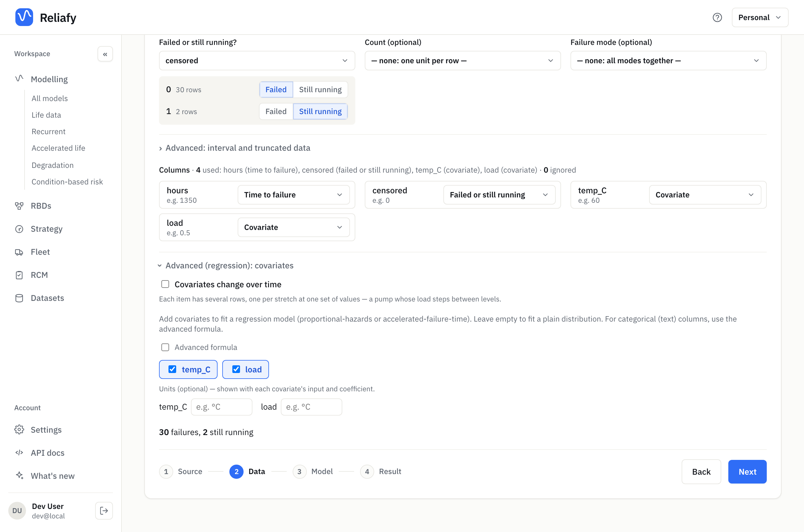
Task: Open Settings gear icon
Action: point(19,429)
